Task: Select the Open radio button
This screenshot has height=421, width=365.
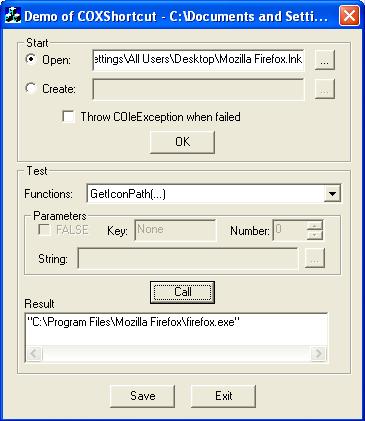Action: point(31,60)
